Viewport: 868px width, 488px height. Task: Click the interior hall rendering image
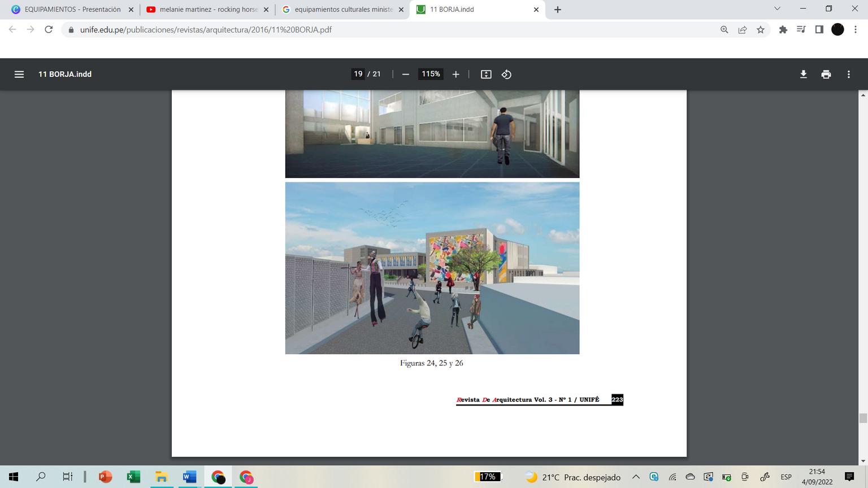coord(432,134)
